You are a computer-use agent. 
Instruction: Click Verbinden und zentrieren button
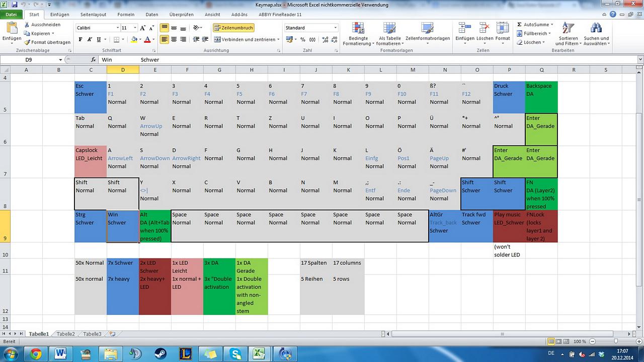click(245, 39)
